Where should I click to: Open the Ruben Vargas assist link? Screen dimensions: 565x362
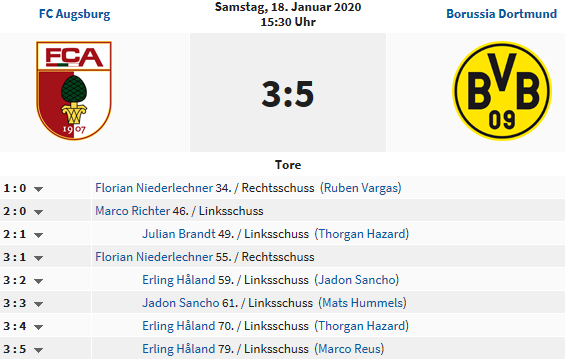tap(361, 188)
